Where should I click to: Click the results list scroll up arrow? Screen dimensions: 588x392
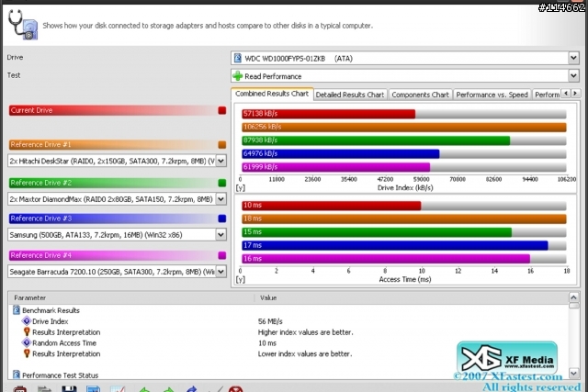573,297
